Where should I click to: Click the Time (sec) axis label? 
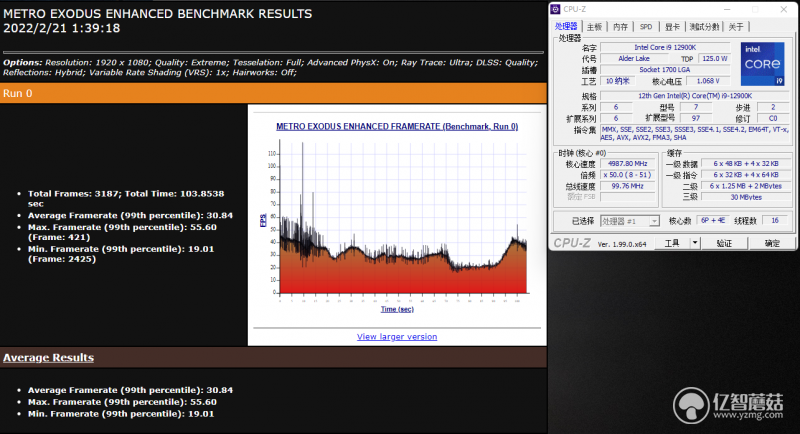tap(397, 309)
